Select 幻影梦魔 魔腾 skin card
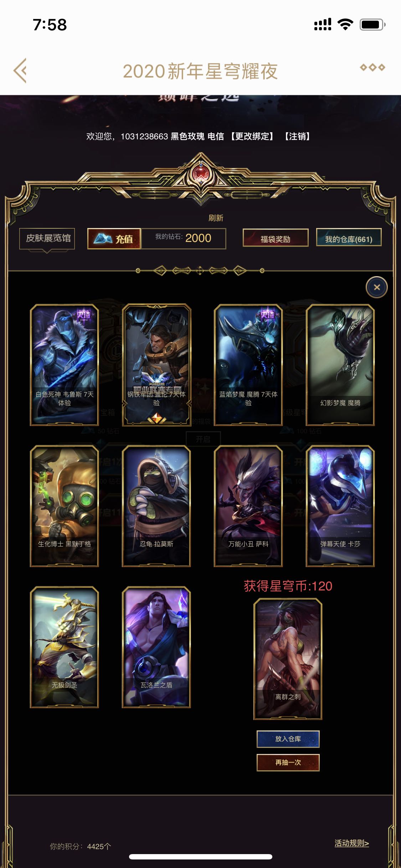 click(340, 365)
